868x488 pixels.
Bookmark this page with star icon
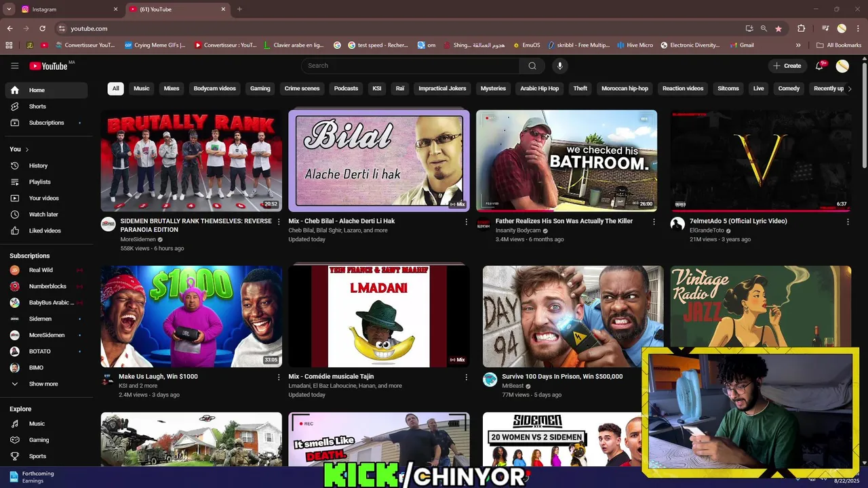pyautogui.click(x=778, y=28)
